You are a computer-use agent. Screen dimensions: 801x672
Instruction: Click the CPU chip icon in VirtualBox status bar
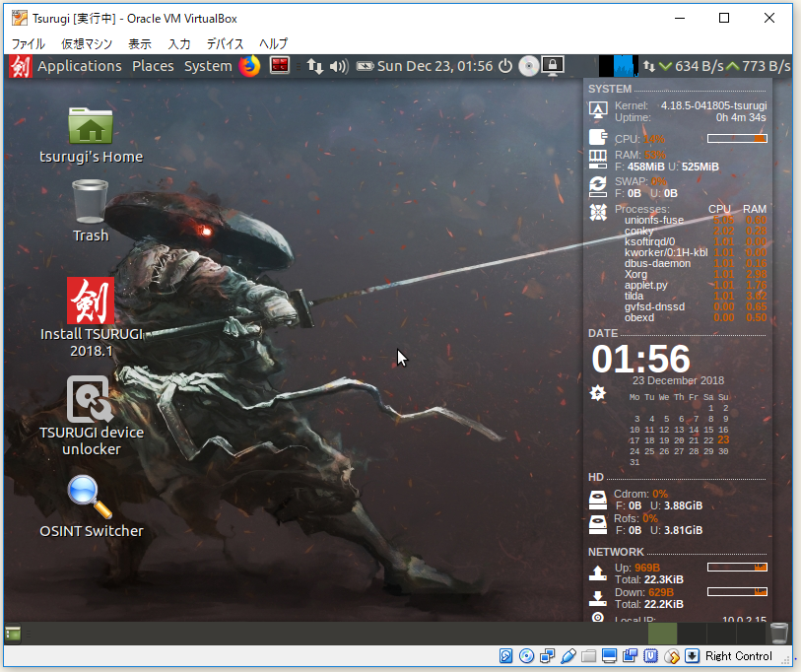(x=651, y=655)
